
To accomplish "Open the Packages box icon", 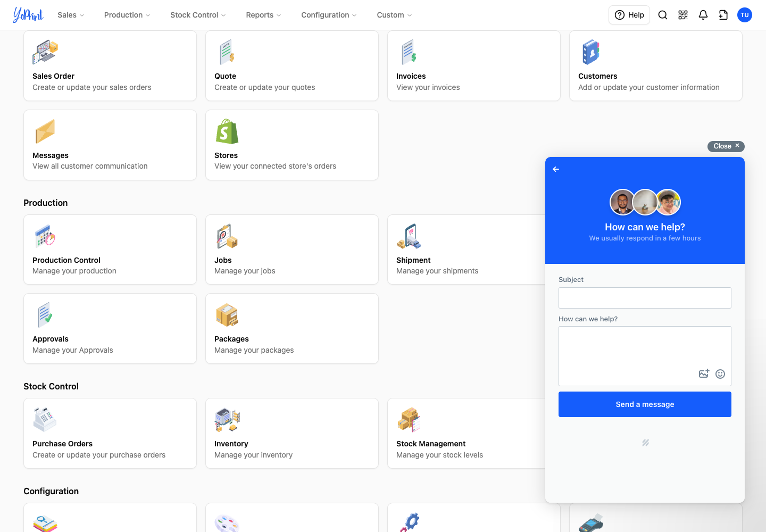I will point(227,315).
